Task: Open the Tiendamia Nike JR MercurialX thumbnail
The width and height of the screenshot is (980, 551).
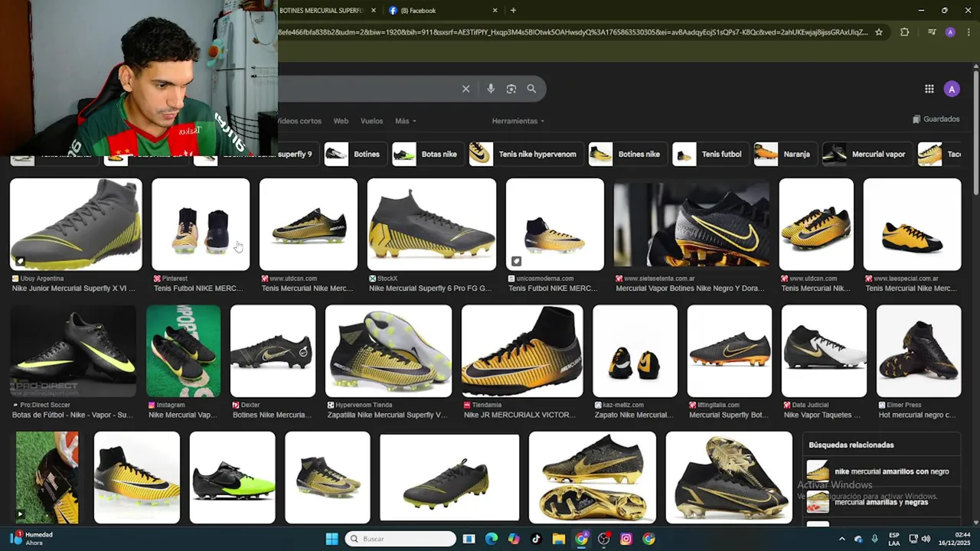Action: 522,350
